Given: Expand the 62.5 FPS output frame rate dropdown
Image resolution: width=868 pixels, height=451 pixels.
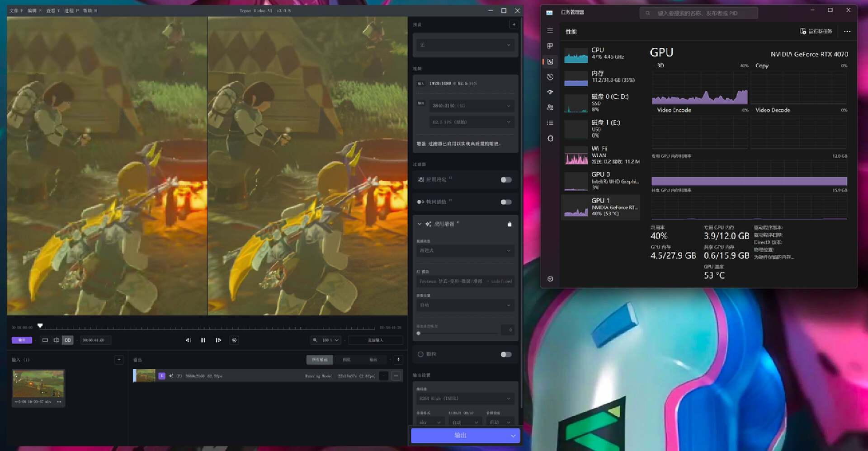Looking at the screenshot, I should [471, 122].
